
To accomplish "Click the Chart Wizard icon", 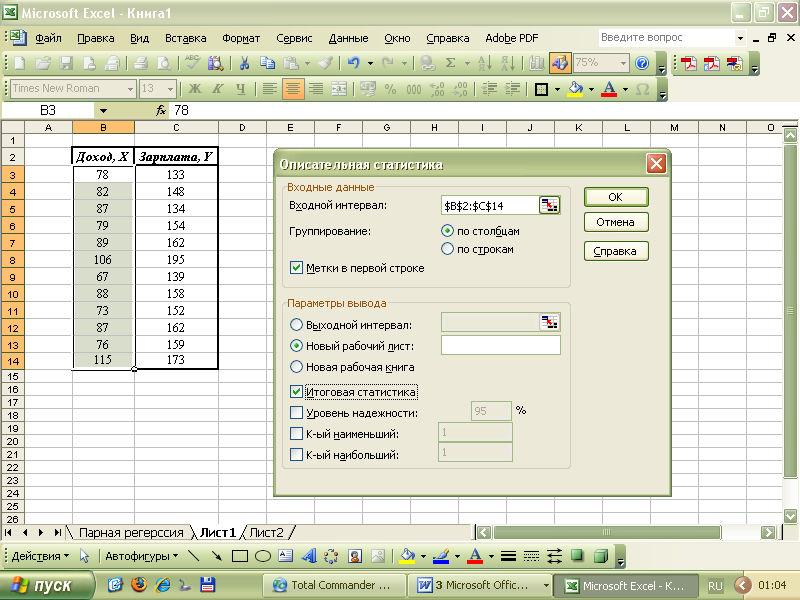I will pyautogui.click(x=538, y=63).
